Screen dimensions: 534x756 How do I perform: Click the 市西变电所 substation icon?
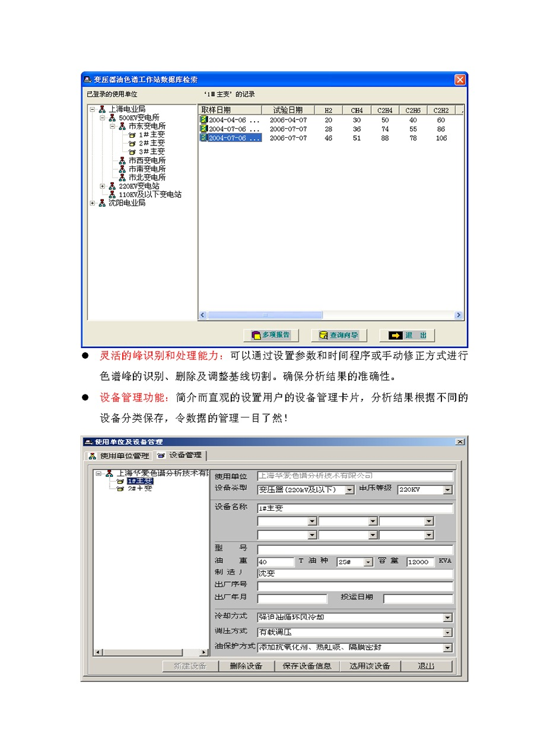point(122,160)
